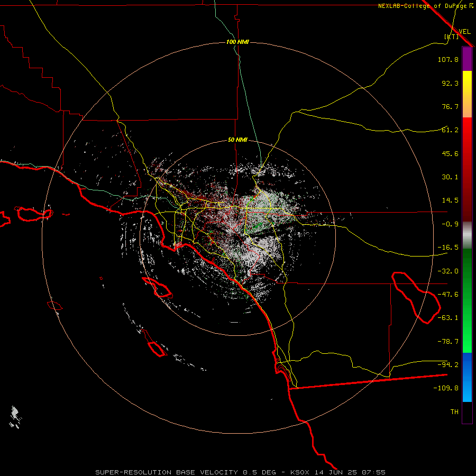Select the -0.9 scale value
Screen dimensions: 476x476
[450, 224]
